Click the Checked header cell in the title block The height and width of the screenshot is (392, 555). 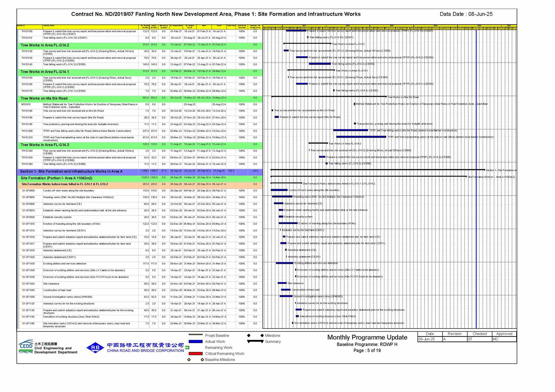480,334
